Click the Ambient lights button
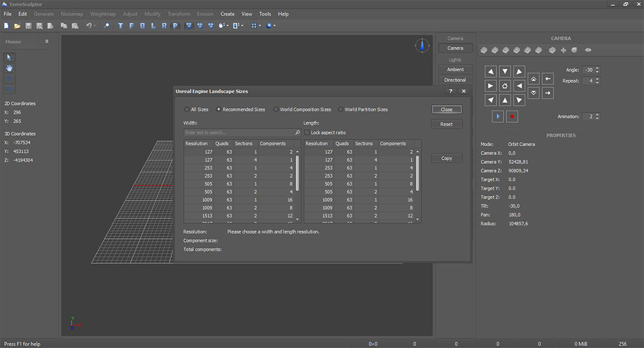644x348 pixels. tap(455, 70)
